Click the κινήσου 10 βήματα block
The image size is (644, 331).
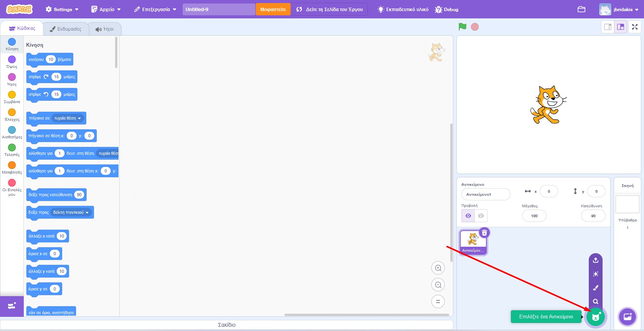point(49,59)
